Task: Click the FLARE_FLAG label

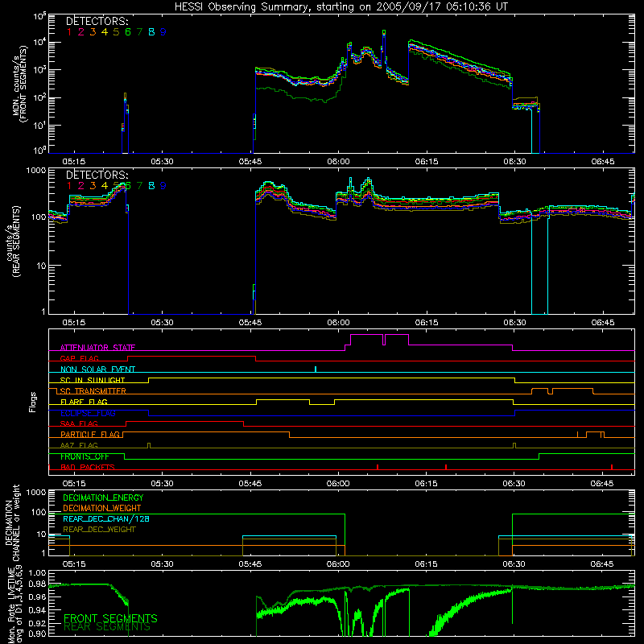Action: click(84, 402)
